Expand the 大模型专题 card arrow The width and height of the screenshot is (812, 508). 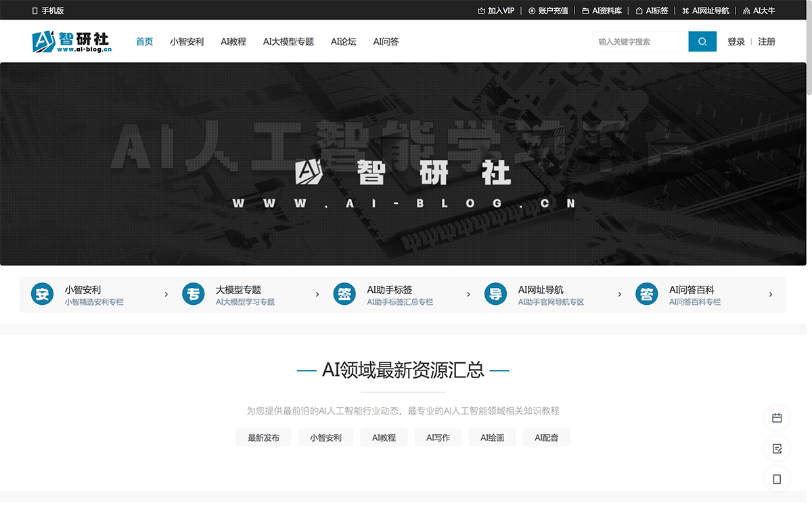(x=317, y=294)
